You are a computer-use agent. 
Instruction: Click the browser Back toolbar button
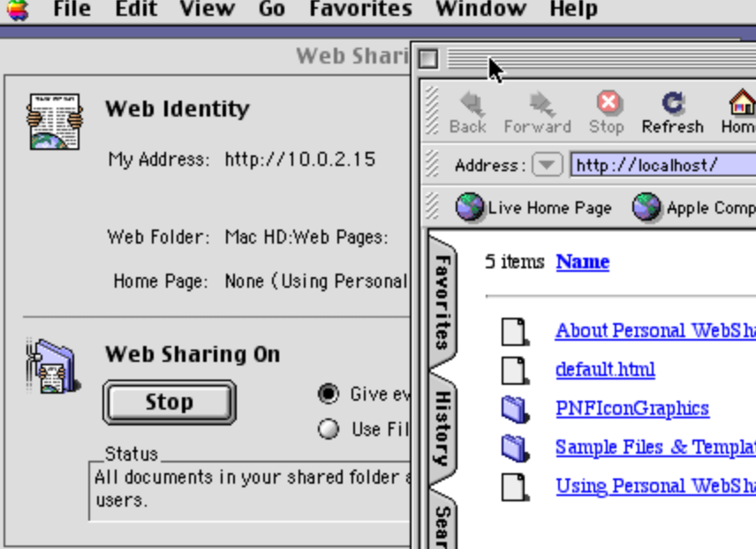pyautogui.click(x=468, y=113)
